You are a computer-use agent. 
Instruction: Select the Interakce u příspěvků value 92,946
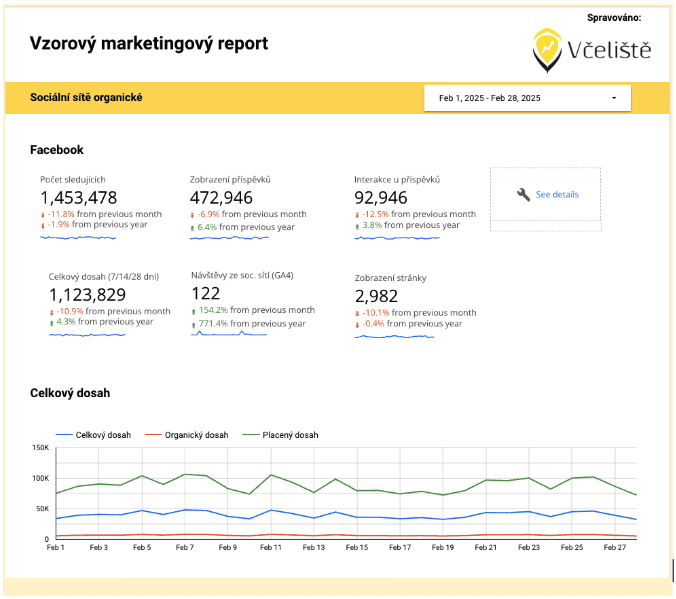click(x=381, y=197)
